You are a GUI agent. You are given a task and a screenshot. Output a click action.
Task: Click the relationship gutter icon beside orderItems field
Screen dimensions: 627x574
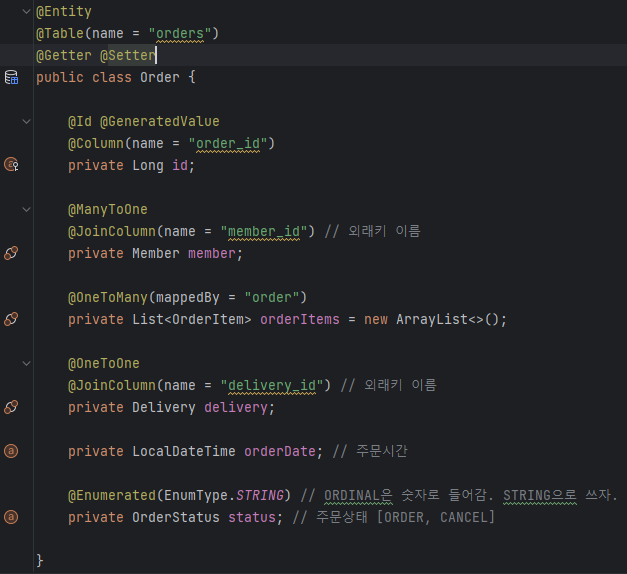[x=11, y=319]
